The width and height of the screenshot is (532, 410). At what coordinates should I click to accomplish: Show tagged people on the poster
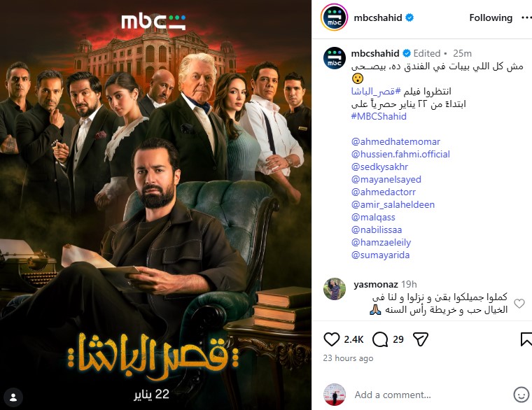(x=13, y=397)
